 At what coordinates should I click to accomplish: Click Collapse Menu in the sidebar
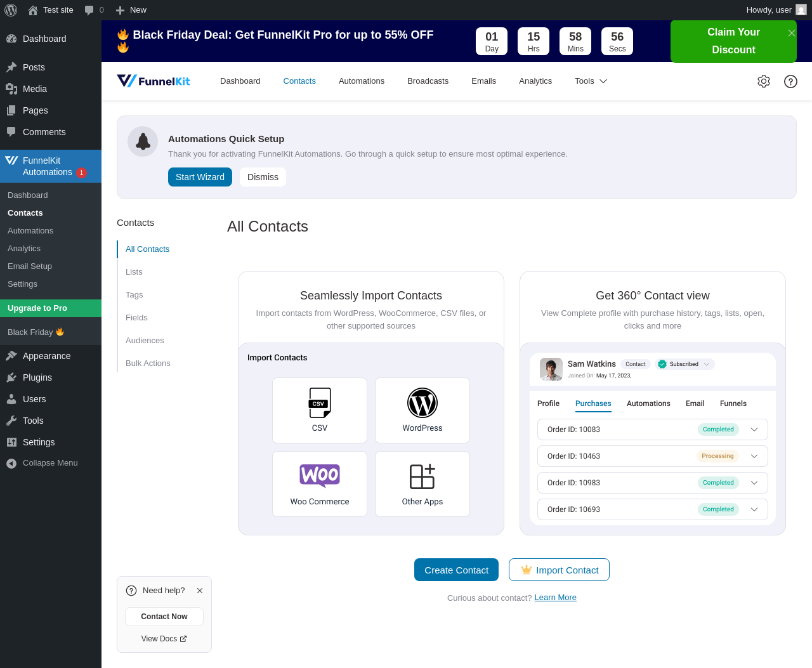[51, 463]
